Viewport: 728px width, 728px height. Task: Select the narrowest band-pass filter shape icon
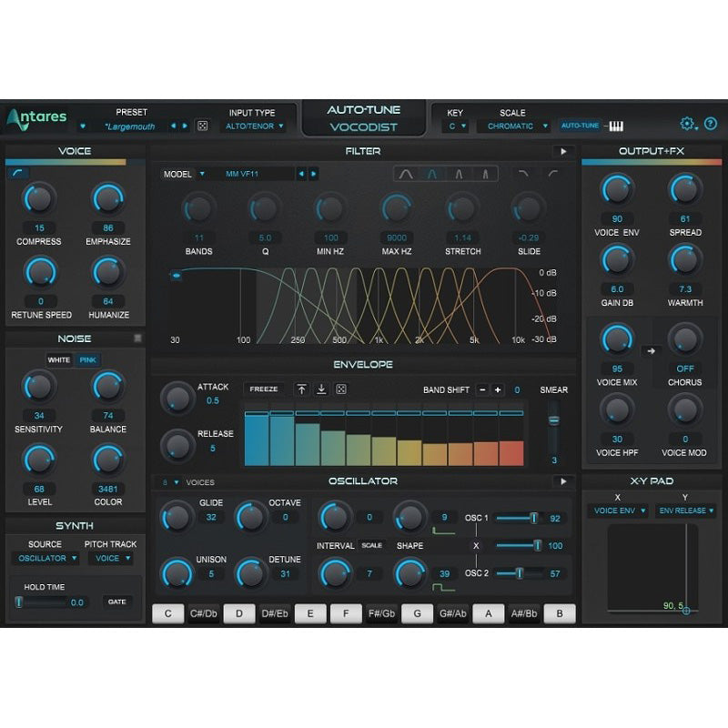(x=485, y=174)
